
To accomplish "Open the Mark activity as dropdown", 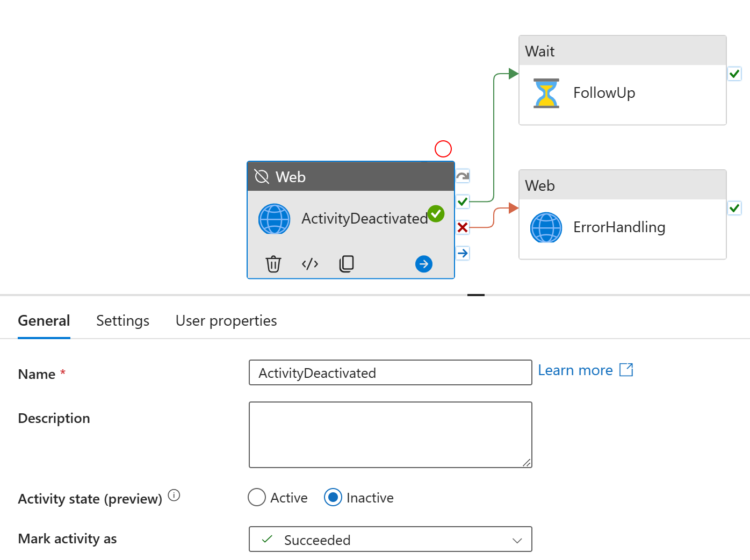I will tap(516, 540).
